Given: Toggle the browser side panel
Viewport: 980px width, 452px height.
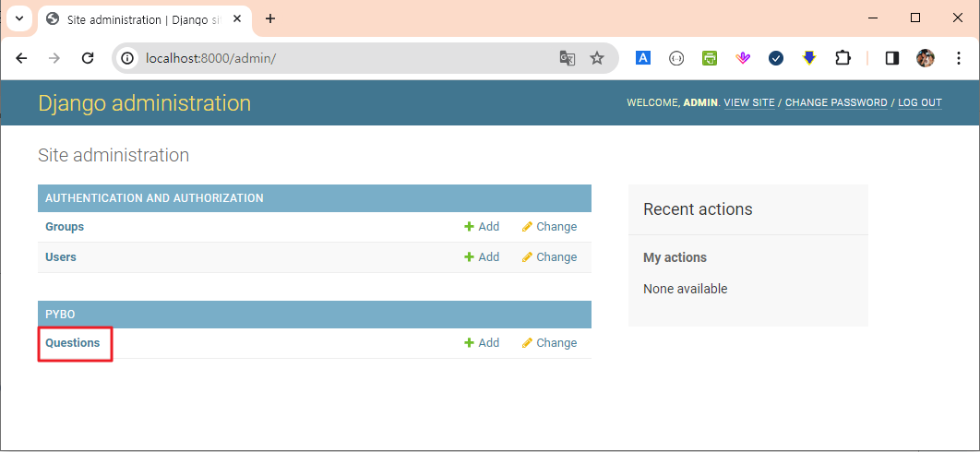Looking at the screenshot, I should point(892,58).
